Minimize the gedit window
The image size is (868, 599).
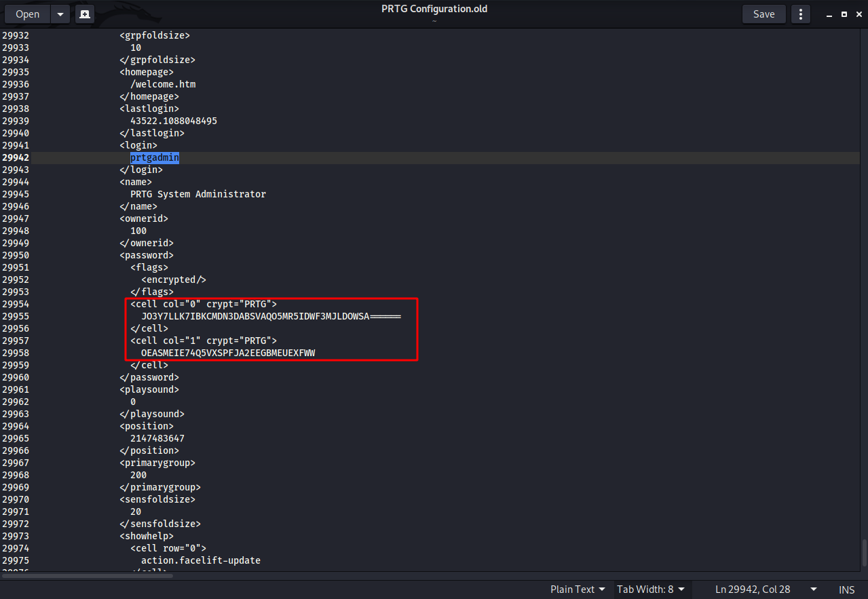829,14
